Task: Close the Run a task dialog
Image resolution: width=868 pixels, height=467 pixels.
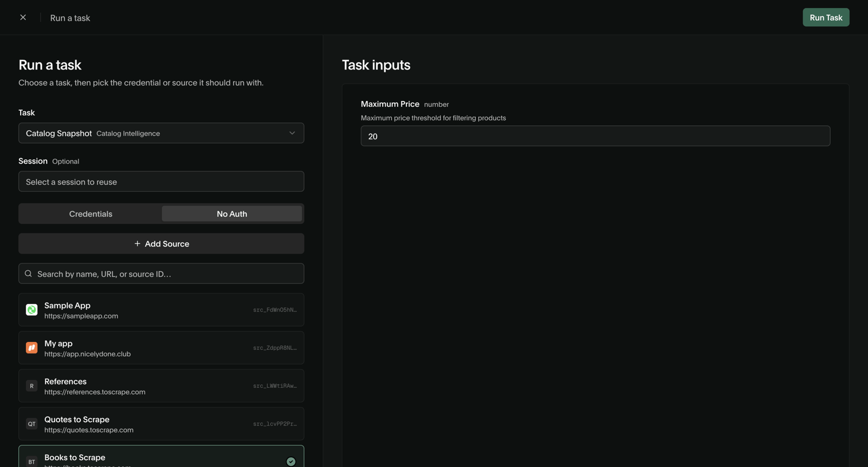Action: point(23,18)
